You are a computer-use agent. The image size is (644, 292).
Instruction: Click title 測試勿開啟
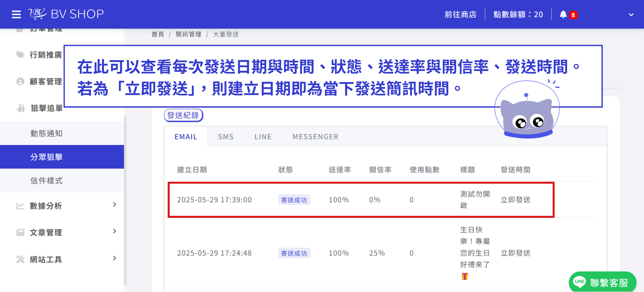[475, 200]
